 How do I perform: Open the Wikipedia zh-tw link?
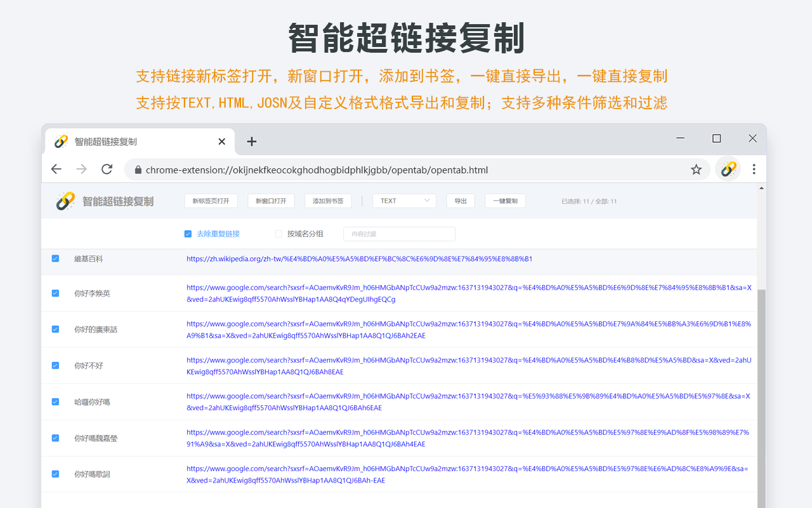(359, 259)
